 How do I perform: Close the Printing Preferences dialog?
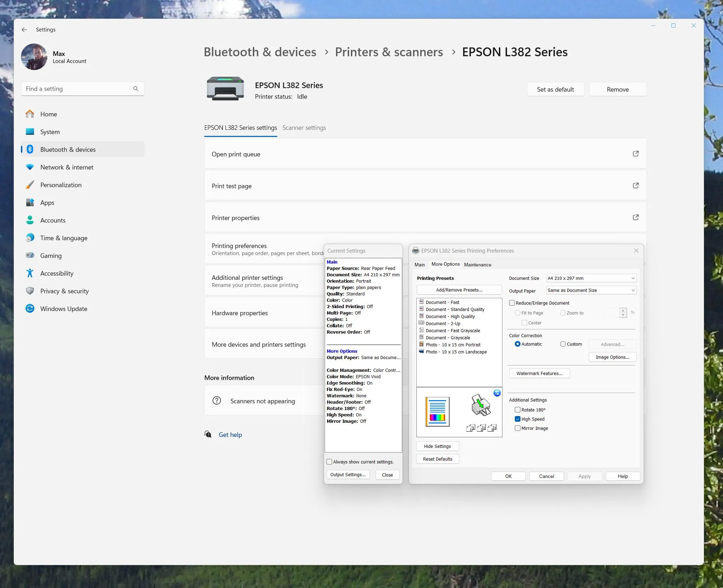(x=636, y=250)
